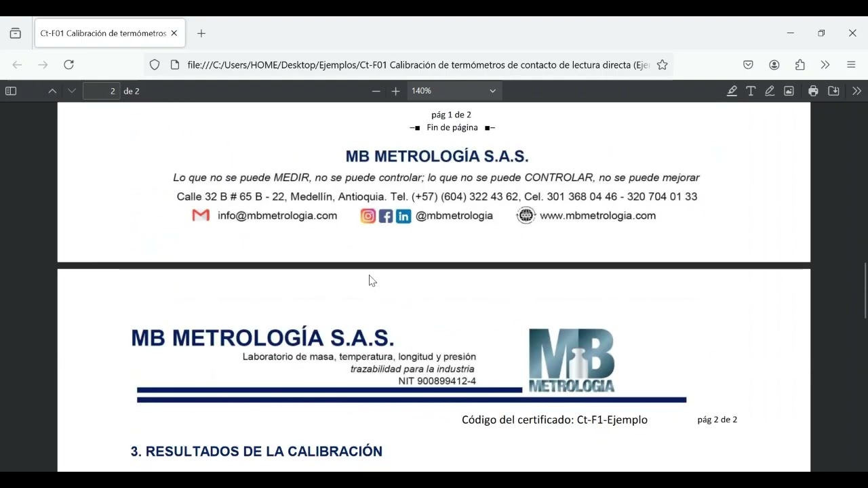Click '3. RESULTADOS DE LA CALIBRACIÓN' heading

tap(256, 451)
